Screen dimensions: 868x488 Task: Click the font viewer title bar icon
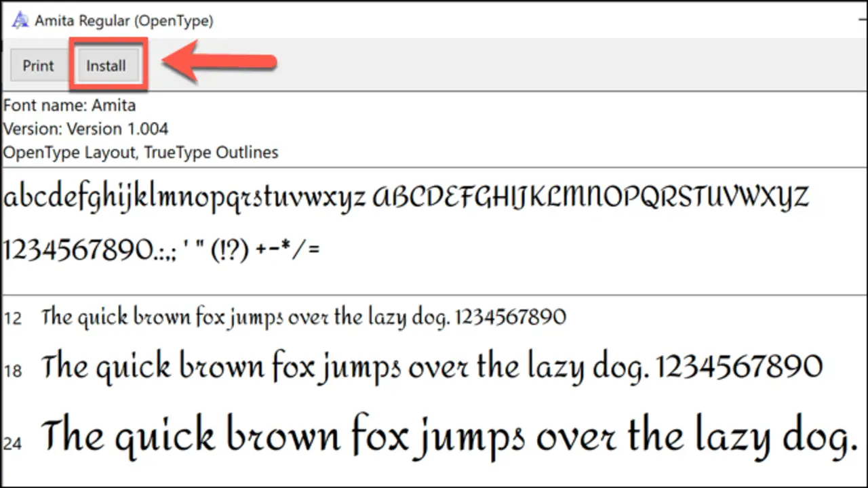point(21,20)
